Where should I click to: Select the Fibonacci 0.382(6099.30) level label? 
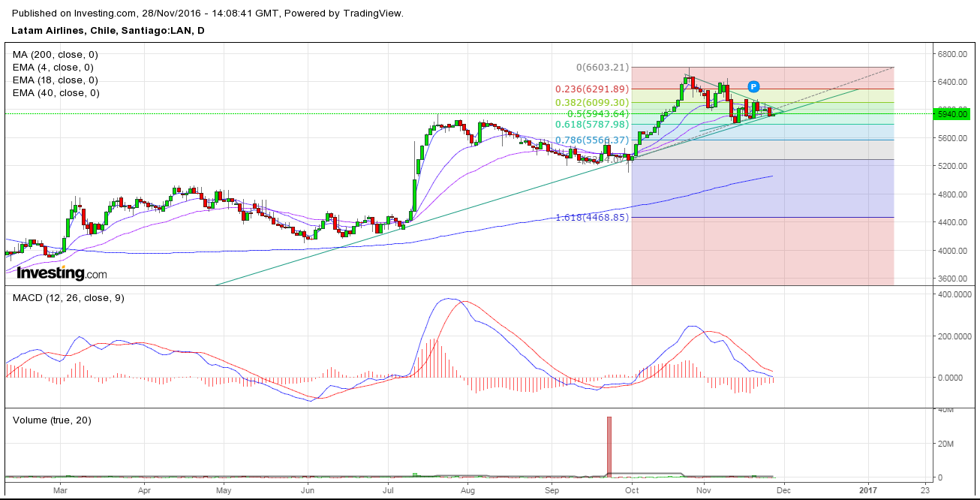tap(592, 103)
